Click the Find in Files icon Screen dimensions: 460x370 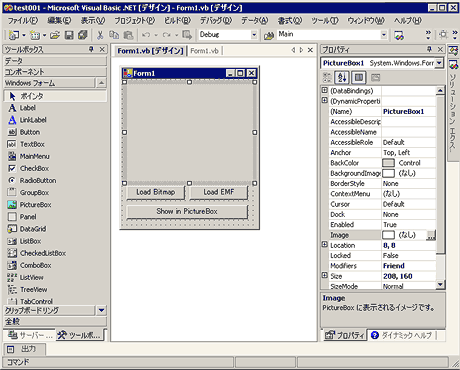269,35
